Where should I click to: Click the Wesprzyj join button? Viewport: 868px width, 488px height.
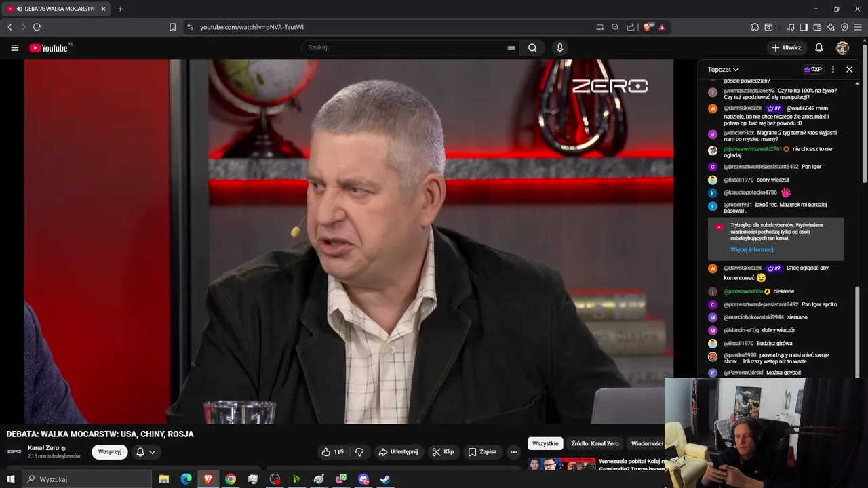tap(110, 452)
